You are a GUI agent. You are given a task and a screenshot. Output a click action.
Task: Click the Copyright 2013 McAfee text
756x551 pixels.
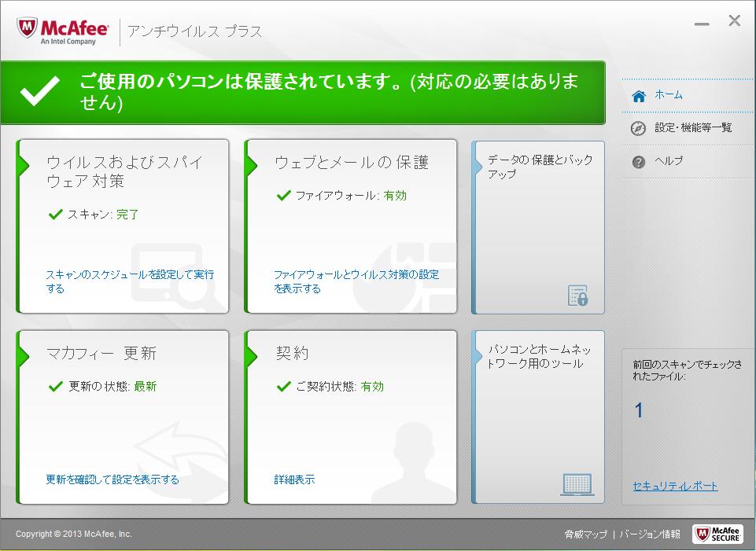[x=74, y=534]
